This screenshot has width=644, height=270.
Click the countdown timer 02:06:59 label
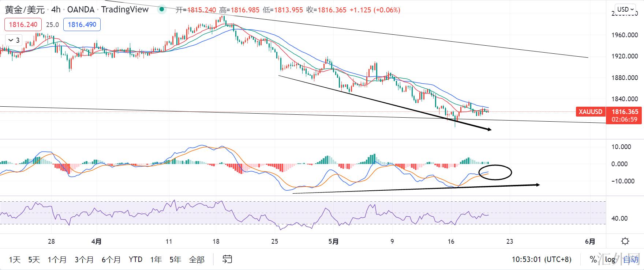(x=624, y=119)
